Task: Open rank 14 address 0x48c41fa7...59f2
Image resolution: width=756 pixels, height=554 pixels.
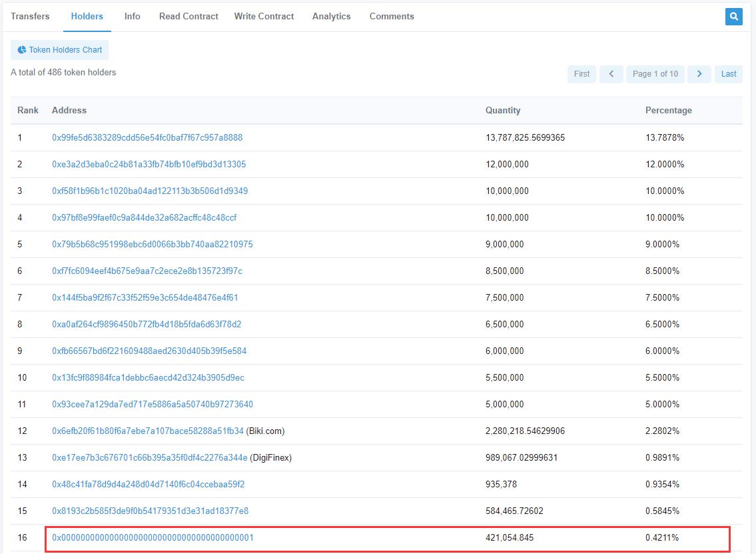Action: click(x=148, y=484)
